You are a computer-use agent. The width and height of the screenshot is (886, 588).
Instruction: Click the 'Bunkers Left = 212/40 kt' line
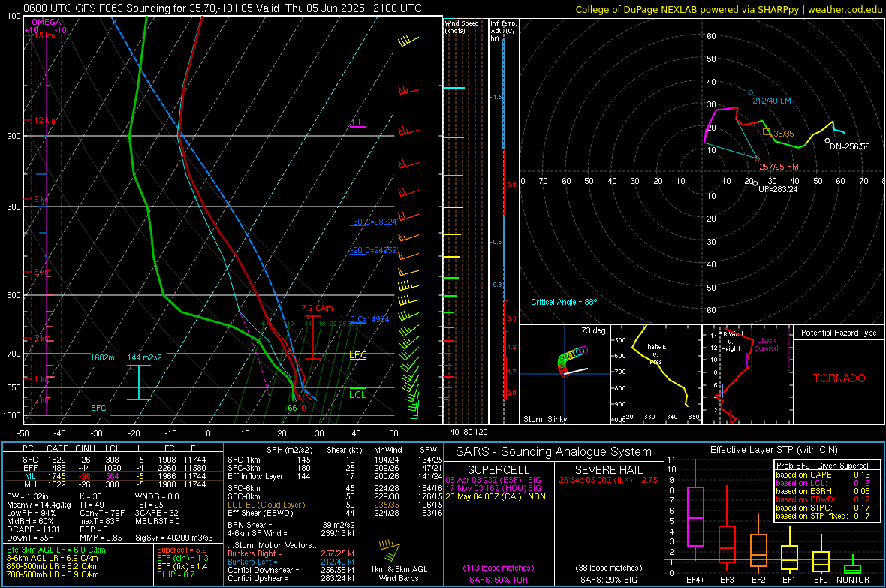pos(291,562)
